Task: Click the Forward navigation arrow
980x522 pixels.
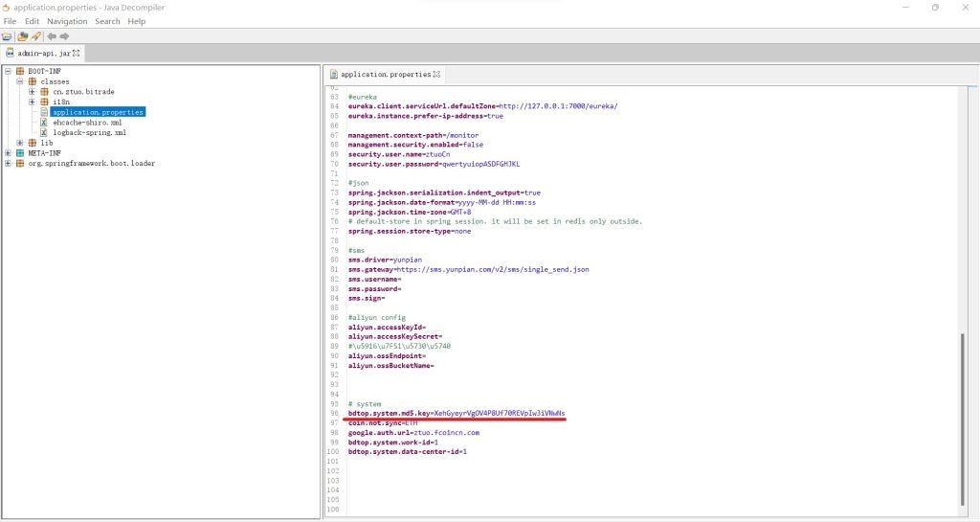Action: [x=64, y=36]
